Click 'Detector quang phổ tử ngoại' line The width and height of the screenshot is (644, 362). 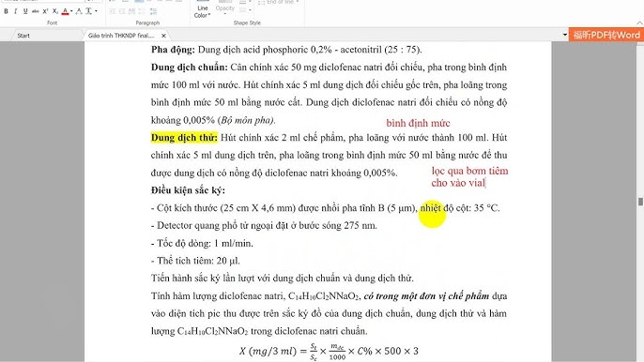pyautogui.click(x=264, y=225)
